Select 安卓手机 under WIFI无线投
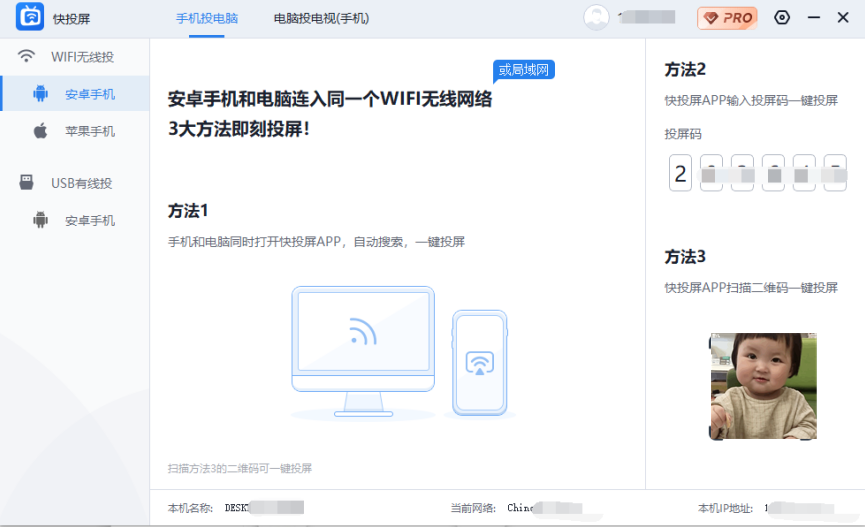Viewport: 865px width, 527px height. 90,94
